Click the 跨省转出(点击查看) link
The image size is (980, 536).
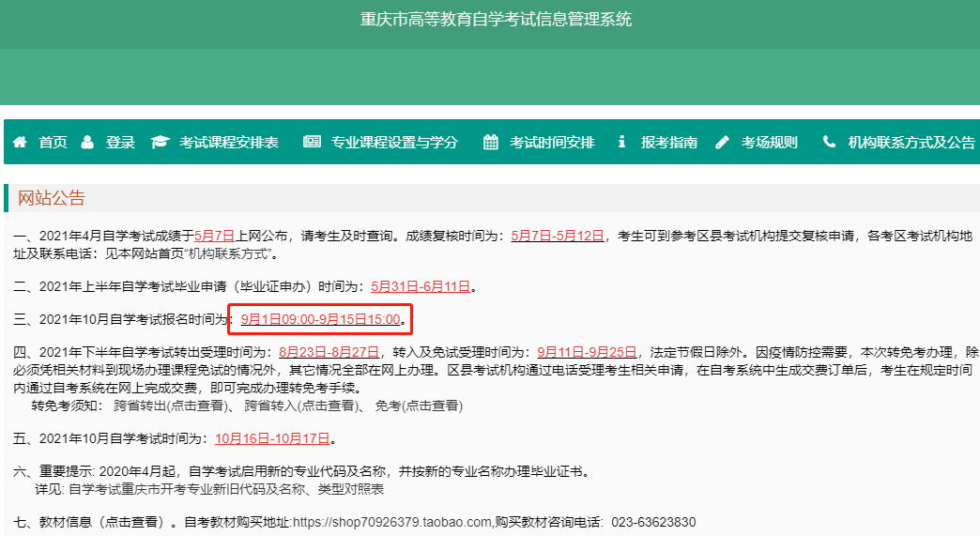click(169, 406)
